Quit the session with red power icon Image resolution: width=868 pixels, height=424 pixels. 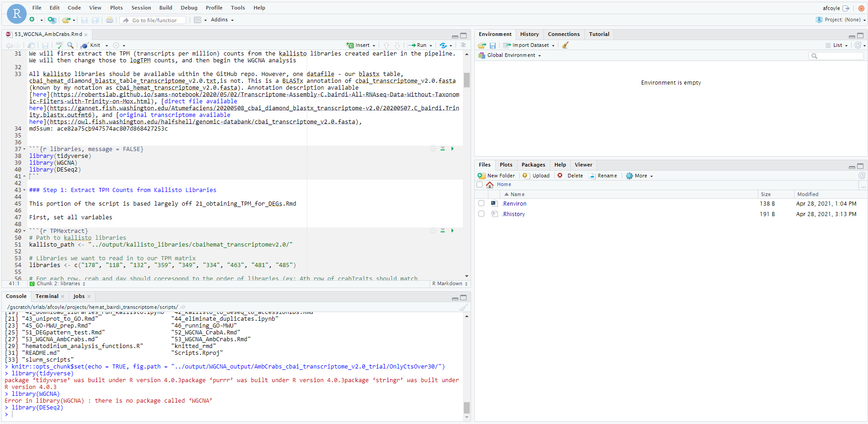(861, 8)
